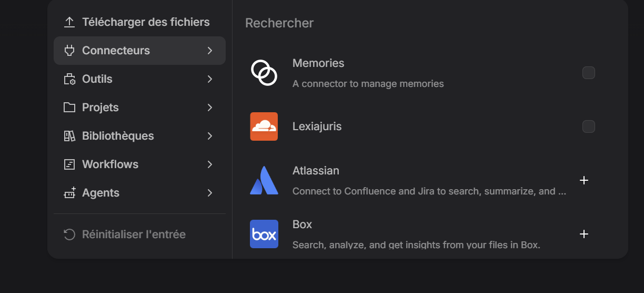Click 'Search, analyze, and get insights' Box description
Viewport: 644px width, 293px height.
pyautogui.click(x=416, y=245)
